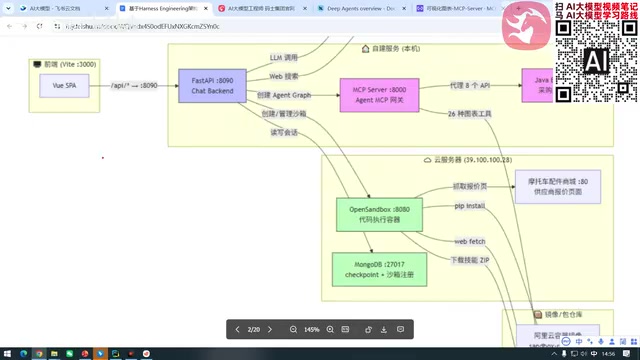The height and width of the screenshot is (360, 640).
Task: Zoom out the diagram image
Action: point(293,329)
